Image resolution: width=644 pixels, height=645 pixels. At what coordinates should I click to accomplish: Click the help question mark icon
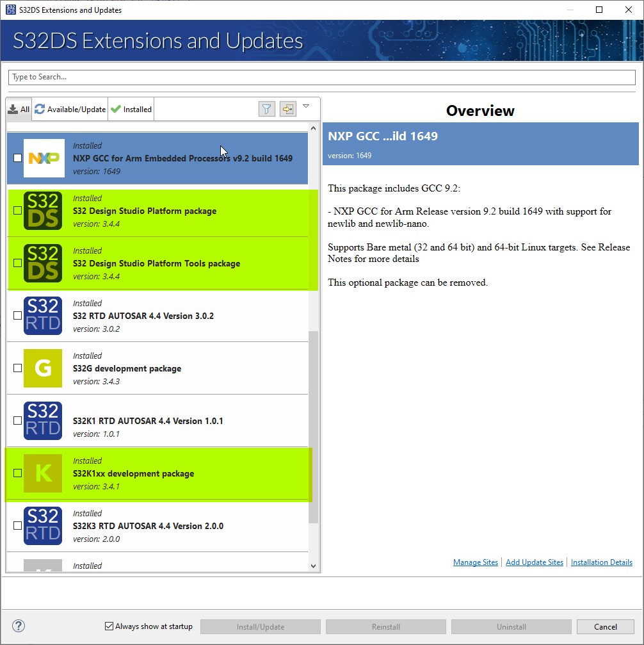pyautogui.click(x=19, y=626)
